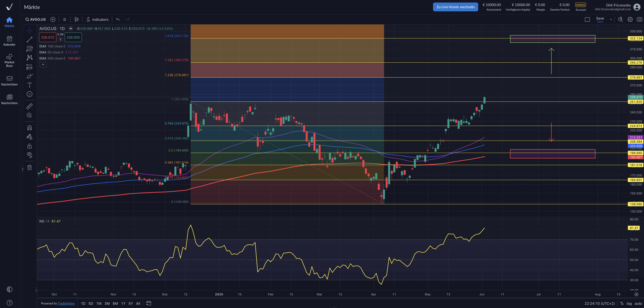Select the Text annotation tool
Image resolution: width=644 pixels, height=308 pixels.
coord(30,85)
